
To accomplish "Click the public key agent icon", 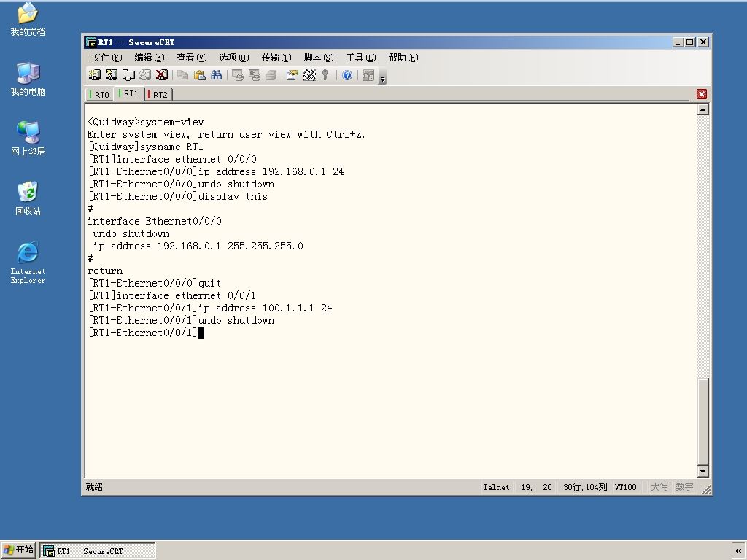I will point(325,75).
